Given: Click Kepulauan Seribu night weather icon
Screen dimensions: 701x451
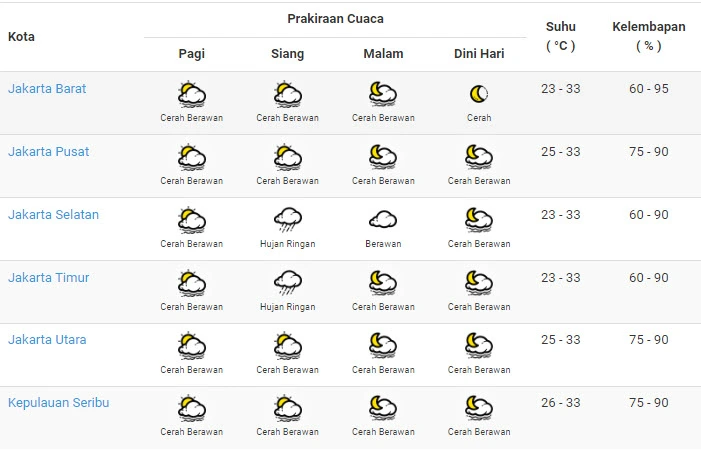Looking at the screenshot, I should click(383, 409).
